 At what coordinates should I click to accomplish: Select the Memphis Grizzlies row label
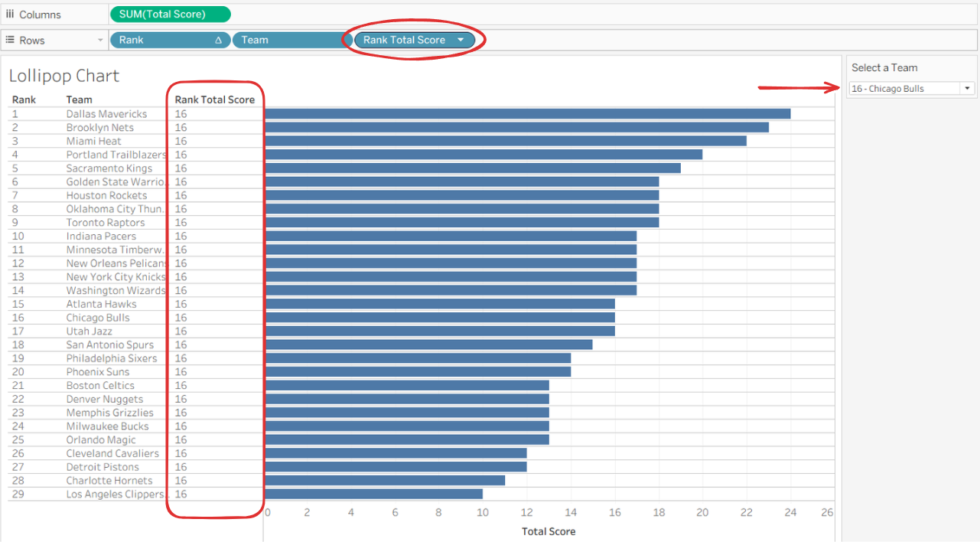pos(110,413)
